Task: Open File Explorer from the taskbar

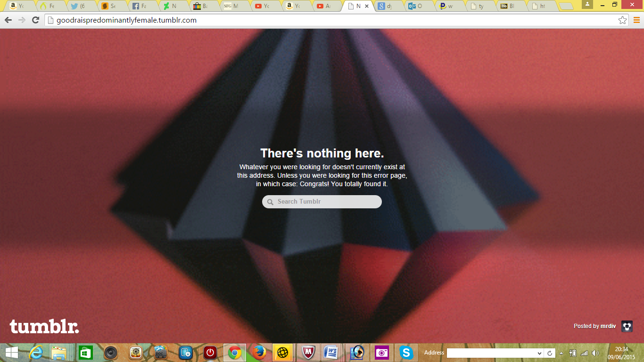Action: point(60,353)
